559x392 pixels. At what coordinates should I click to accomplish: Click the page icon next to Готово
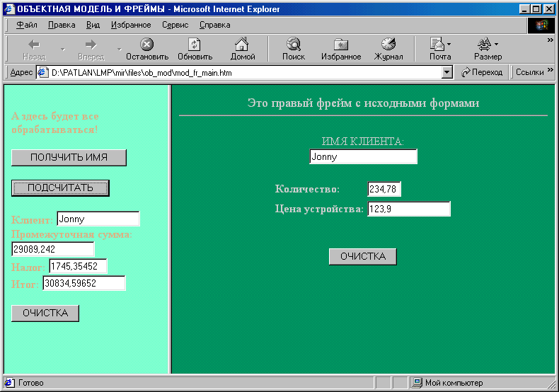10,383
